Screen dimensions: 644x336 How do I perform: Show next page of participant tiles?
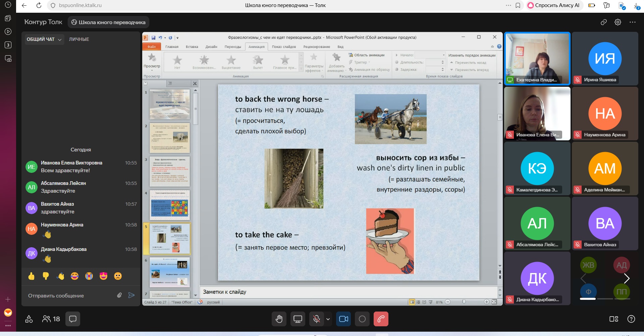coord(627,278)
